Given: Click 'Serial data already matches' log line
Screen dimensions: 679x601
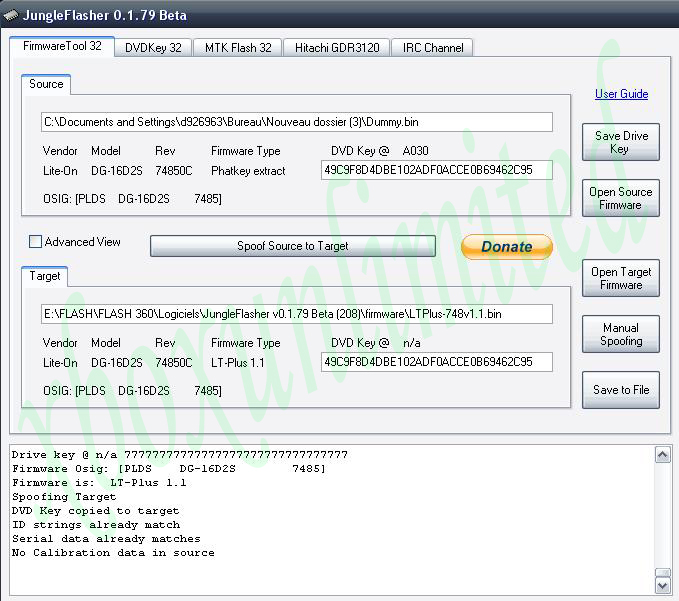Looking at the screenshot, I should point(106,539).
